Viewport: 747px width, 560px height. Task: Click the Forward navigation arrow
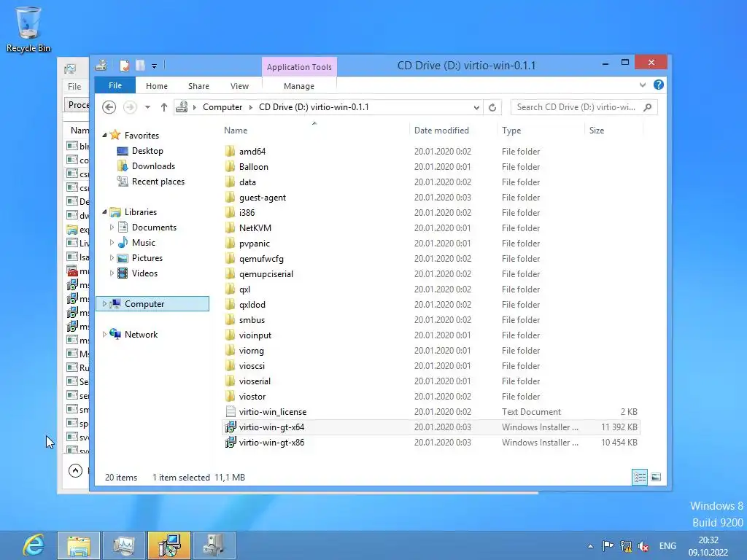(130, 107)
